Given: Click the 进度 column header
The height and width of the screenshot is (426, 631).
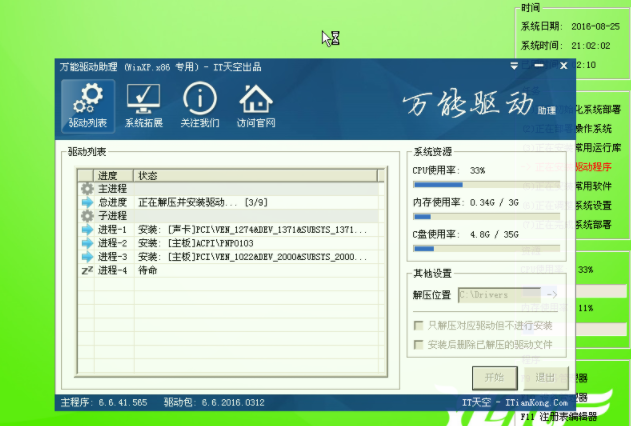Looking at the screenshot, I should pos(108,175).
